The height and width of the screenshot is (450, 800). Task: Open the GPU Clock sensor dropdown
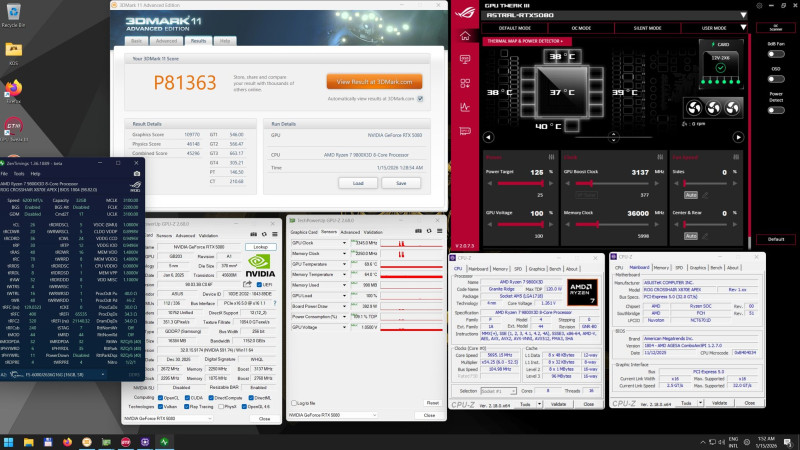tap(344, 243)
